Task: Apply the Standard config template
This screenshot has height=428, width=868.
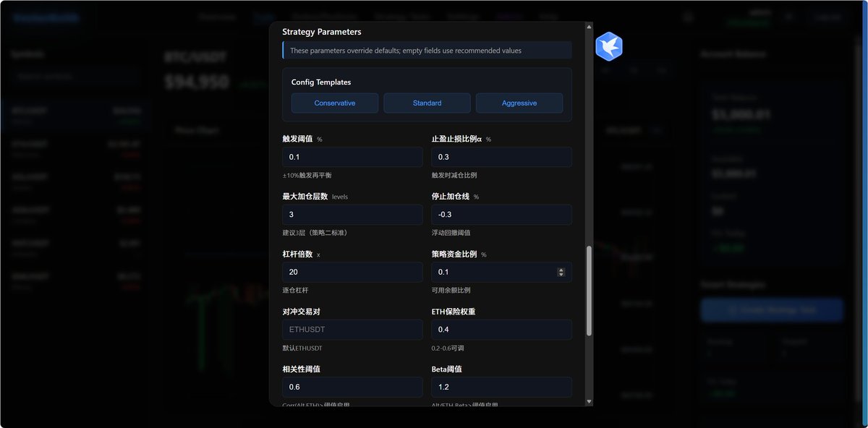Action: coord(427,103)
